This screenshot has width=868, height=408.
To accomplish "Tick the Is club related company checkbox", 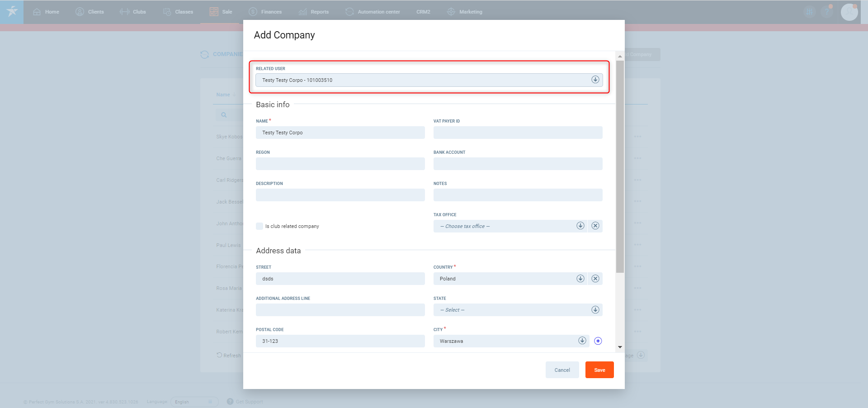I will [x=259, y=226].
